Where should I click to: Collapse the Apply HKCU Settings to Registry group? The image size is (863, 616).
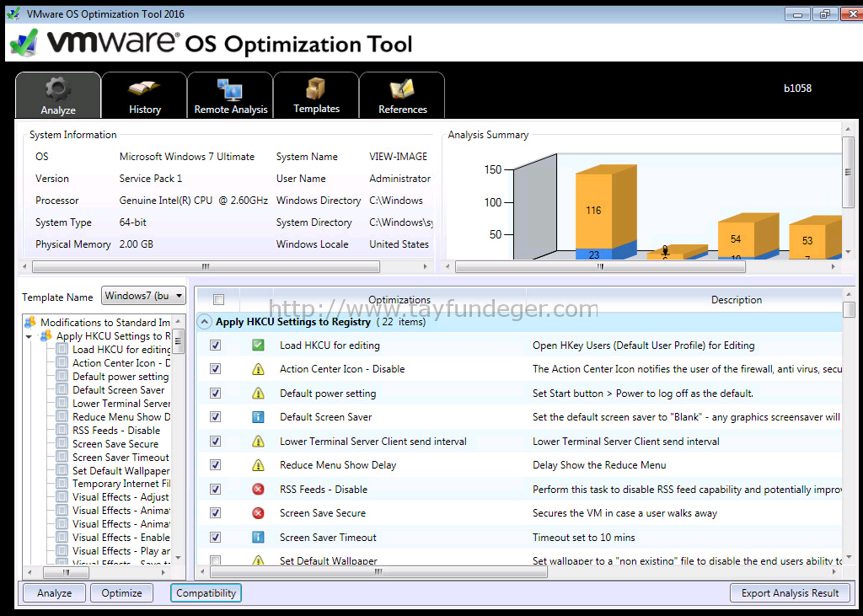pos(204,322)
